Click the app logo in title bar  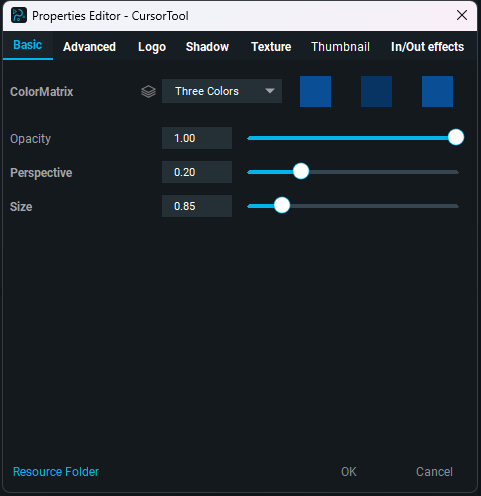click(x=19, y=15)
